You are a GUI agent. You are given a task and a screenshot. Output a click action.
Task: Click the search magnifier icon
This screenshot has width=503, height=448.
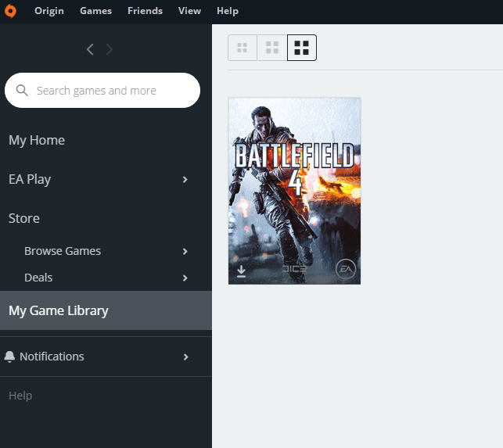22,91
